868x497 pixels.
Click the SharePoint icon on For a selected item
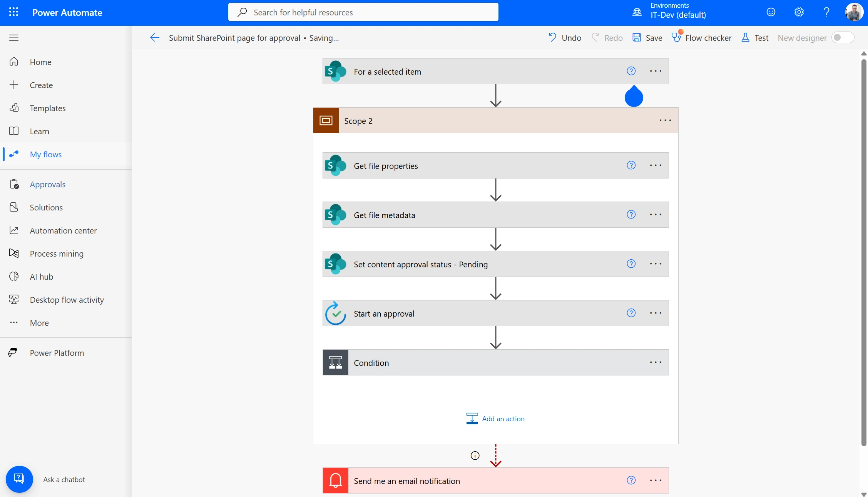(335, 71)
